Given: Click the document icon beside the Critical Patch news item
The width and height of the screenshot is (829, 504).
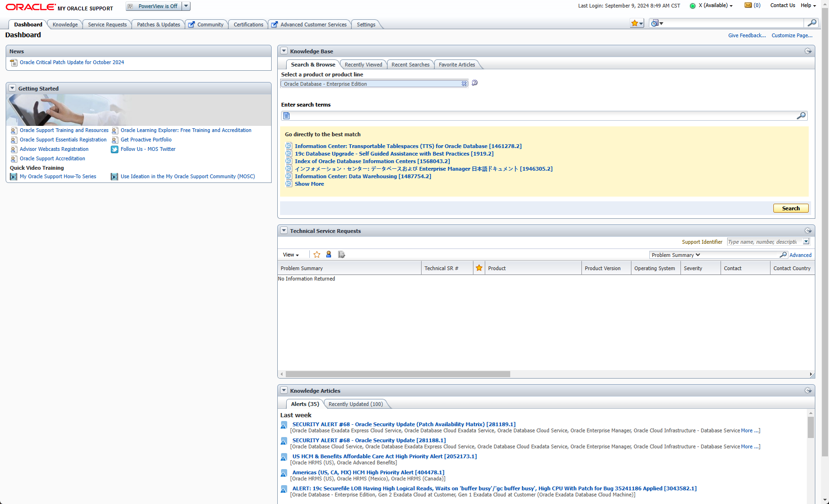Looking at the screenshot, I should 14,63.
